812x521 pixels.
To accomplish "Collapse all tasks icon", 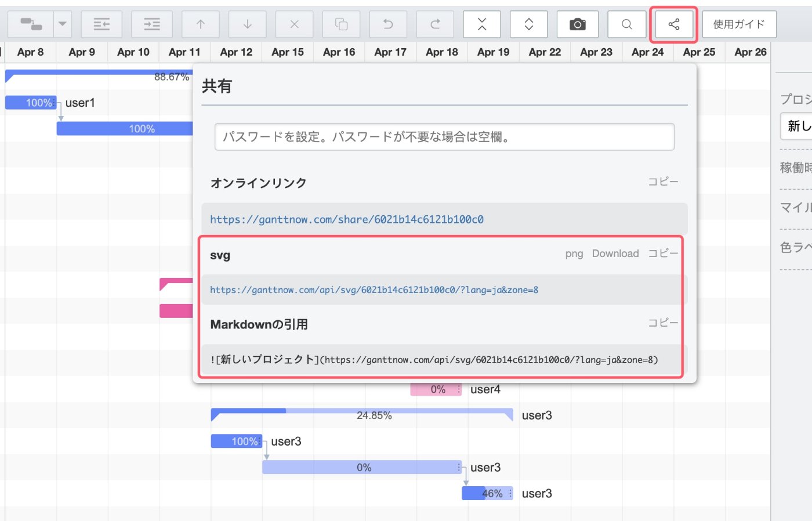I will click(482, 24).
